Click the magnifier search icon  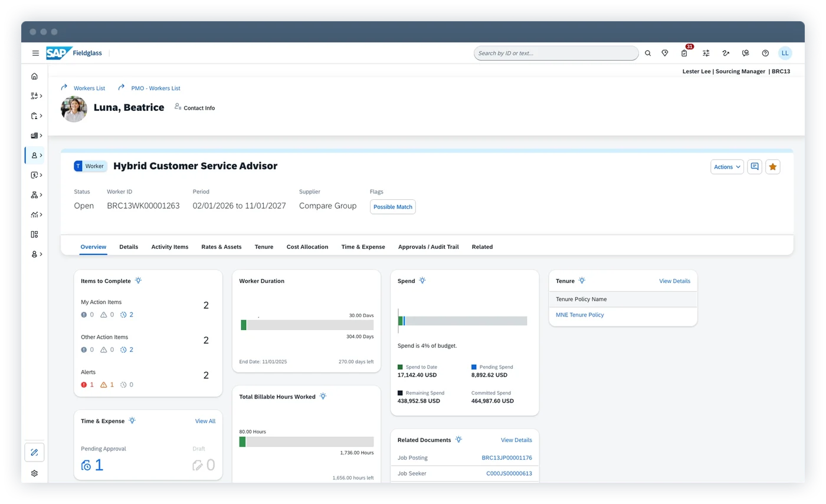(x=648, y=53)
